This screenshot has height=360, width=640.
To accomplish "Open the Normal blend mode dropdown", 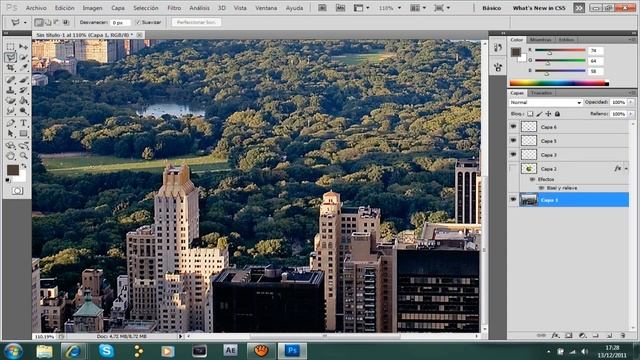I will [545, 102].
